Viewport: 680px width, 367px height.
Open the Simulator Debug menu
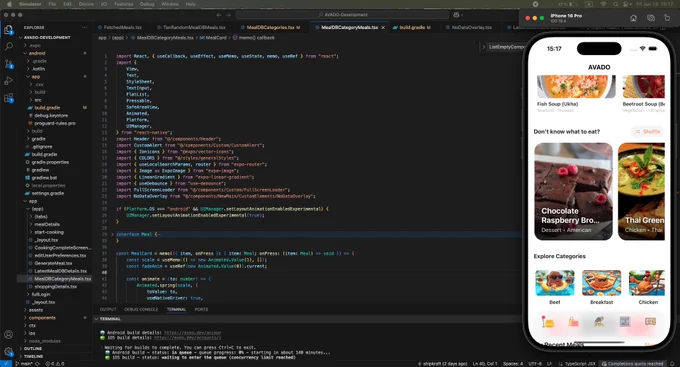(x=147, y=4)
